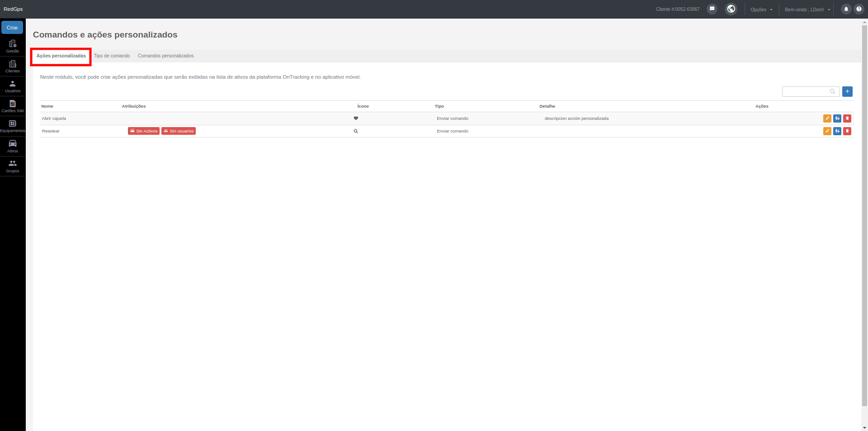Assign users/assets for Abrir cajuela

837,118
